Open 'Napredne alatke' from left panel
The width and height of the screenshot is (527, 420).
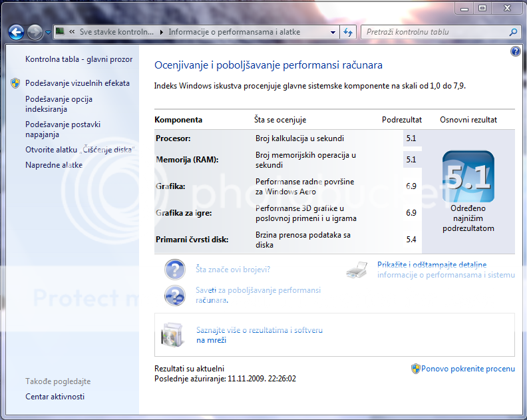pyautogui.click(x=54, y=165)
